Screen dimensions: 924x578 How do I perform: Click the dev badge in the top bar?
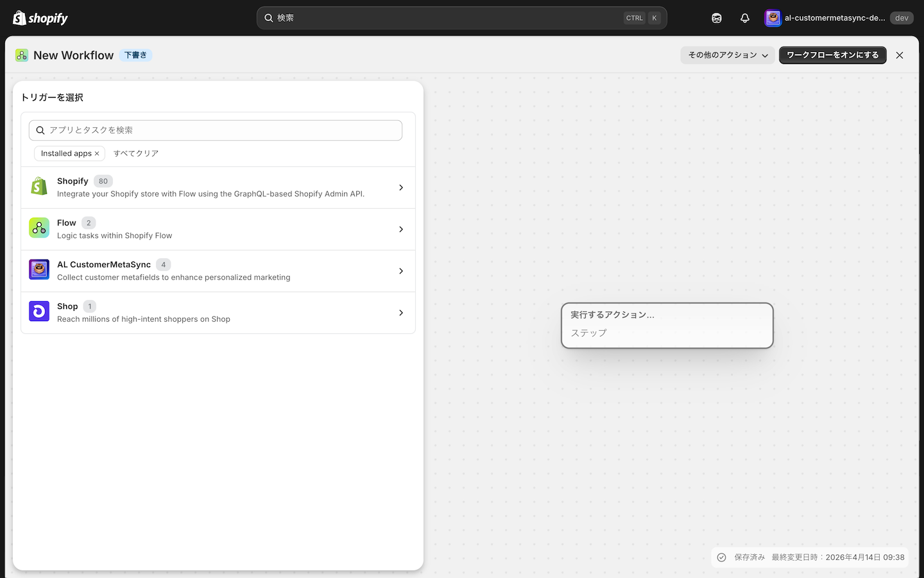tap(902, 18)
